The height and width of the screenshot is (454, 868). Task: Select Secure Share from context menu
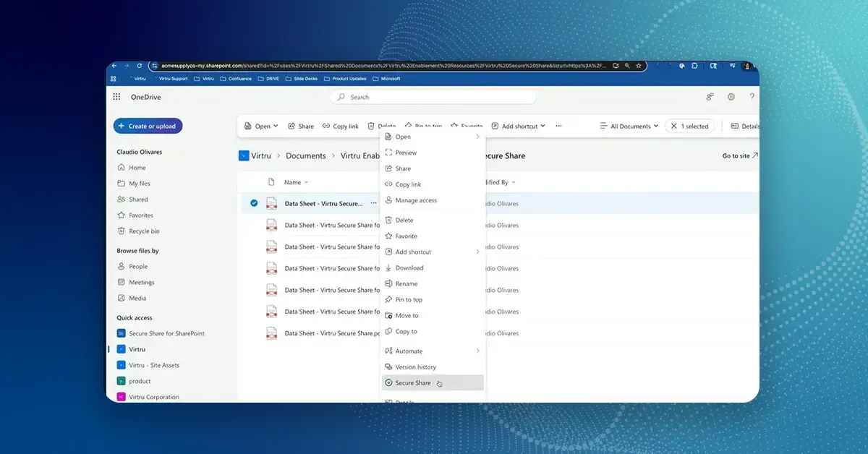[413, 383]
